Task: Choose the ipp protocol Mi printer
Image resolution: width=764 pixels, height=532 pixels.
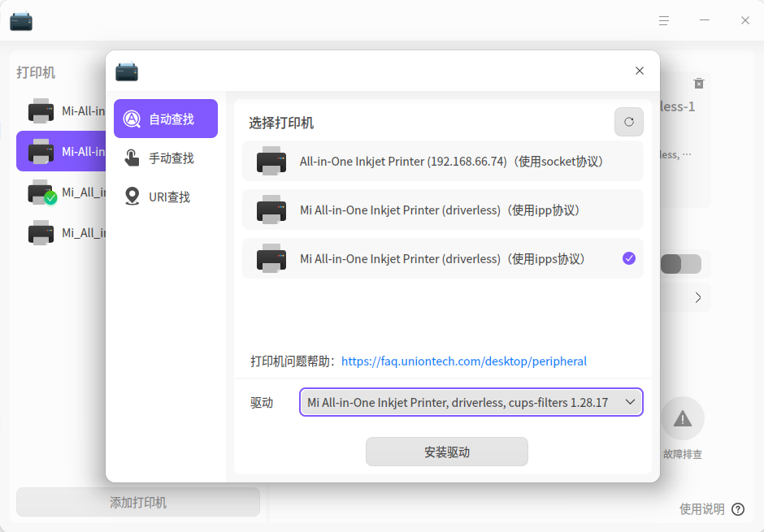Action: pyautogui.click(x=442, y=210)
